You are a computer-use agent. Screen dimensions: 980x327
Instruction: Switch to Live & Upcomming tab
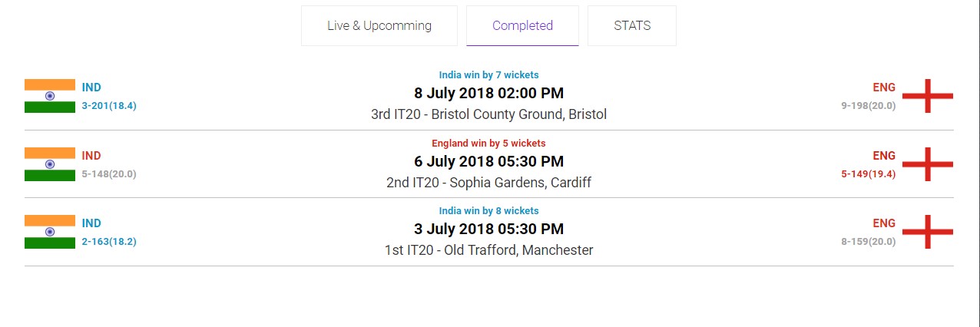pos(379,26)
